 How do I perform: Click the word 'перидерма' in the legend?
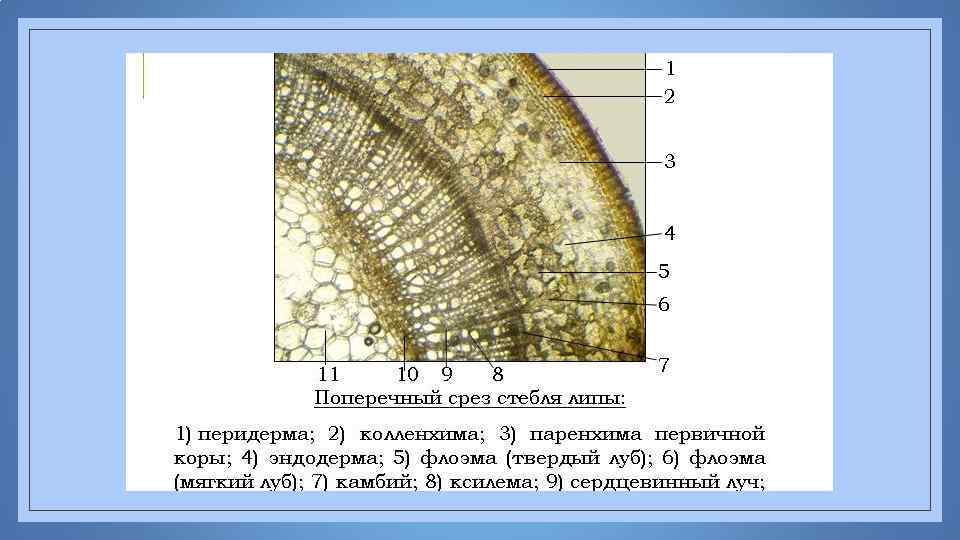pyautogui.click(x=256, y=434)
